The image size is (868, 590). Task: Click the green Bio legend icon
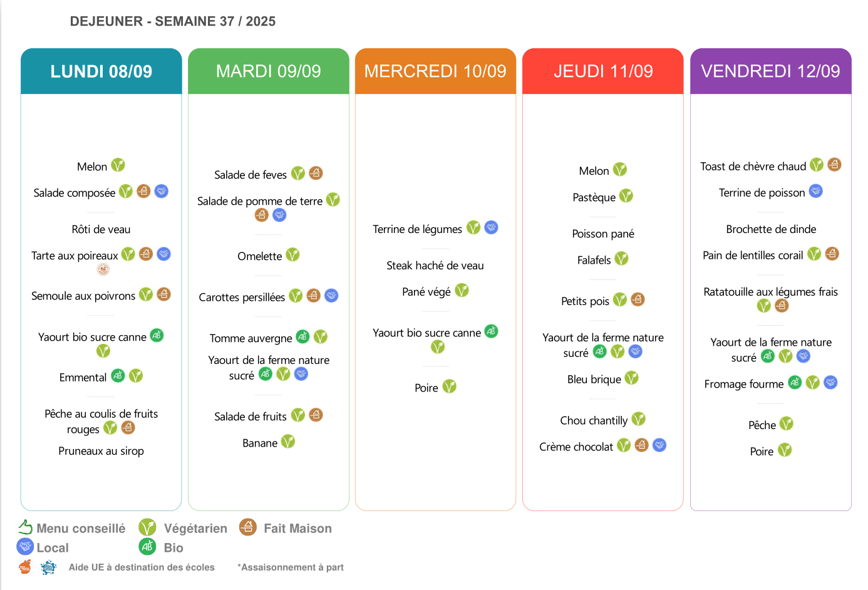pyautogui.click(x=147, y=547)
